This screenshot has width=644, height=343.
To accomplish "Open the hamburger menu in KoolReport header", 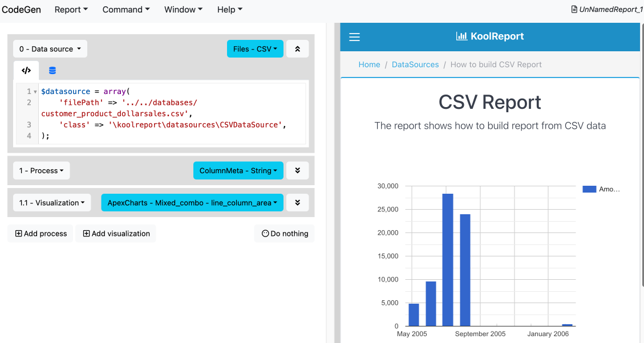I will click(354, 37).
